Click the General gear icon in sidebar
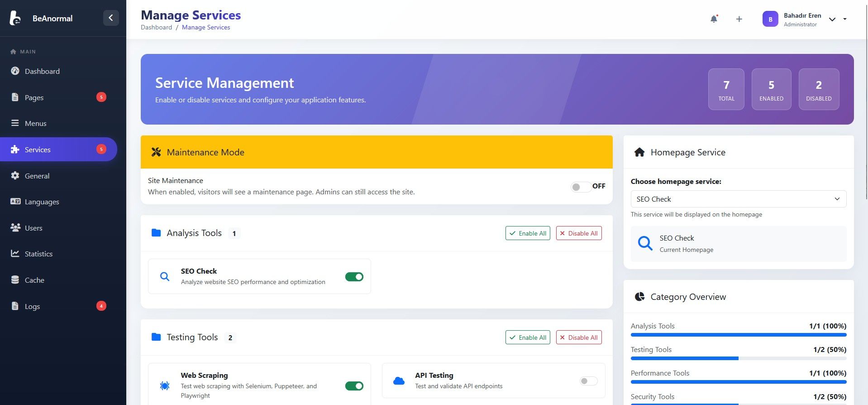The height and width of the screenshot is (405, 868). (x=15, y=176)
